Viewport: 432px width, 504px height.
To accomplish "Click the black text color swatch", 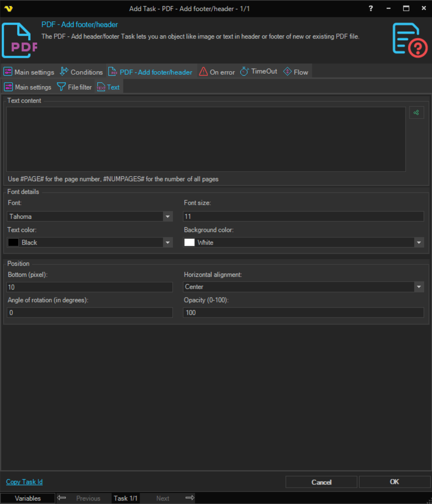I will (x=13, y=243).
